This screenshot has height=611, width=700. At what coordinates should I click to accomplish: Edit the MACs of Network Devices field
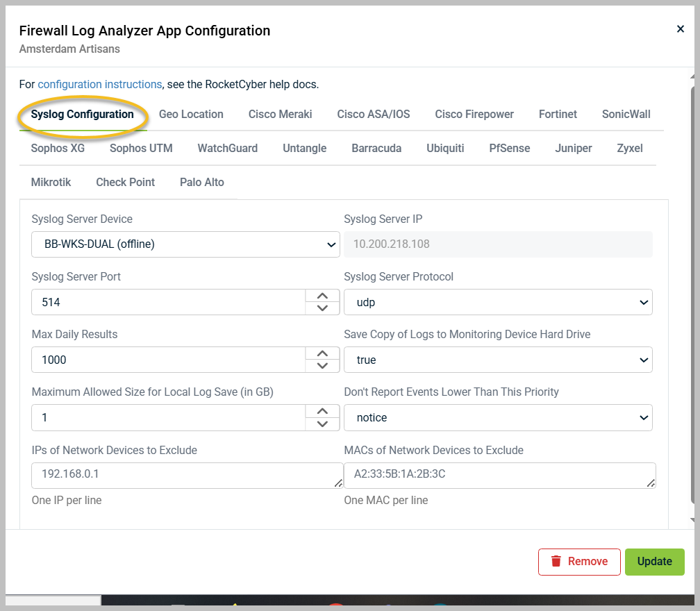(499, 475)
